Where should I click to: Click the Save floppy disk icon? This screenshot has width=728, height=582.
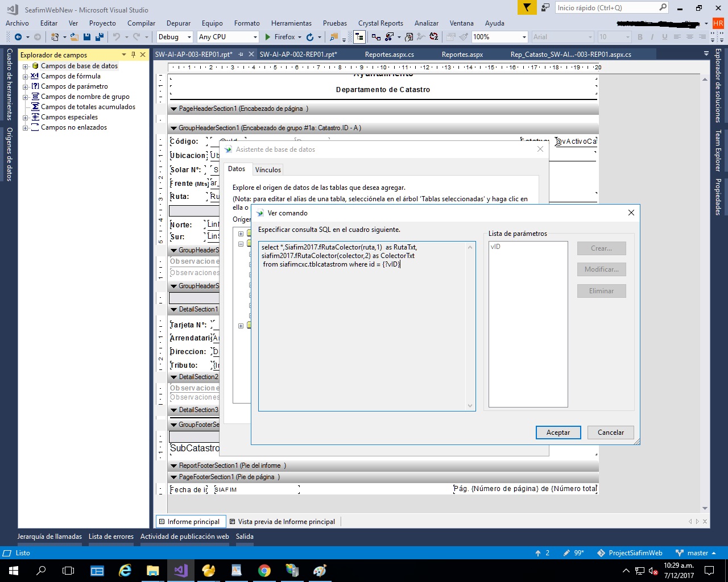[x=87, y=37]
